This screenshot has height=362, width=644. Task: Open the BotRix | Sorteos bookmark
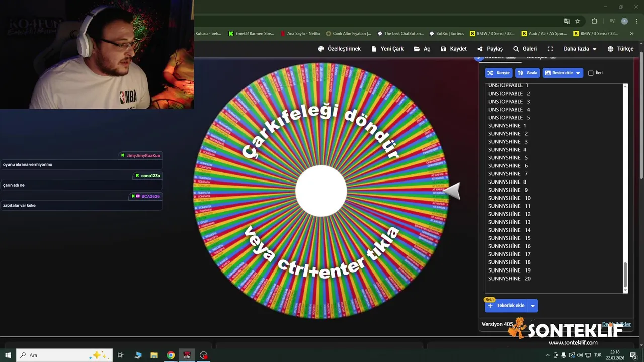pyautogui.click(x=447, y=34)
